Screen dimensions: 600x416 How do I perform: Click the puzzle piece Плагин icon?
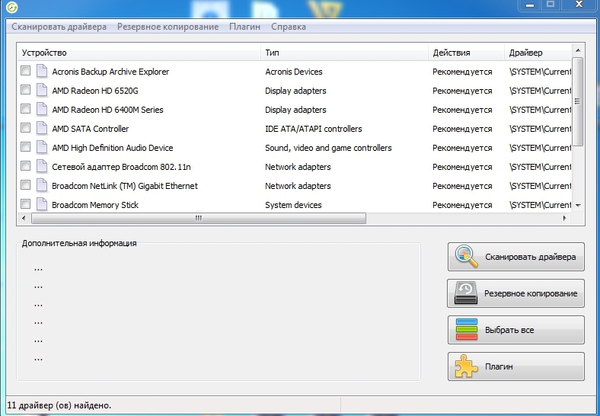pyautogui.click(x=466, y=366)
